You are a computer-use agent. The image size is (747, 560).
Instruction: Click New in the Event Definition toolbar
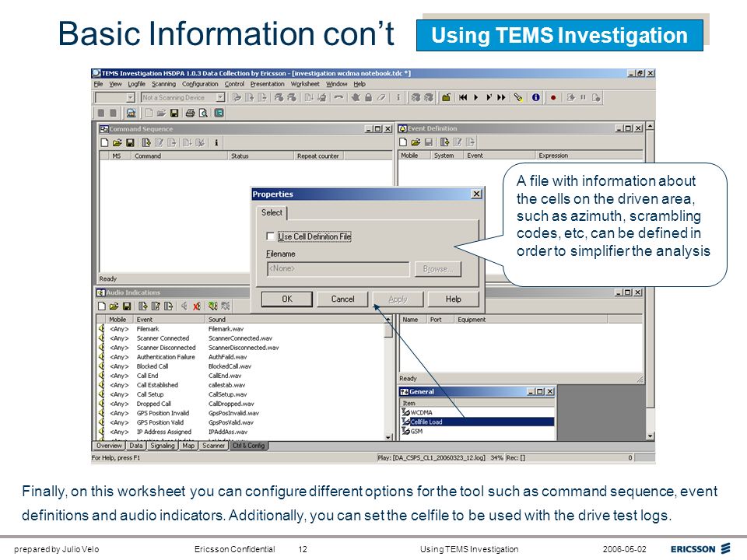tap(403, 142)
